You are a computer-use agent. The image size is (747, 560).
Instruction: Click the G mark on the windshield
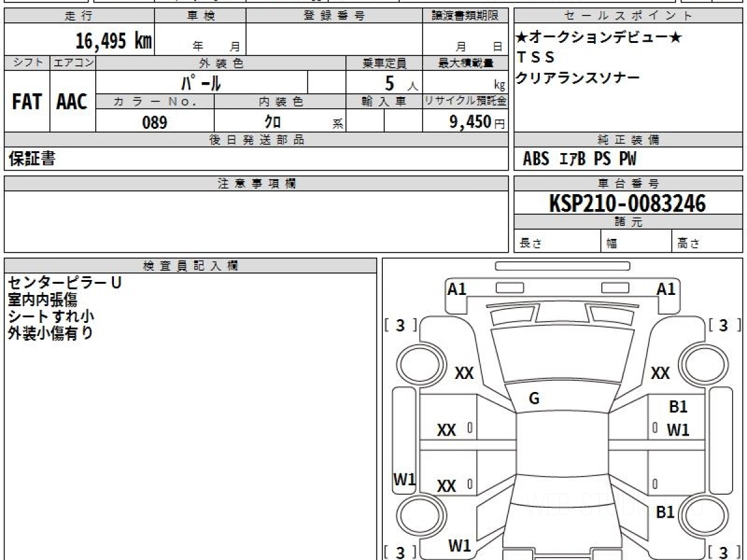534,399
